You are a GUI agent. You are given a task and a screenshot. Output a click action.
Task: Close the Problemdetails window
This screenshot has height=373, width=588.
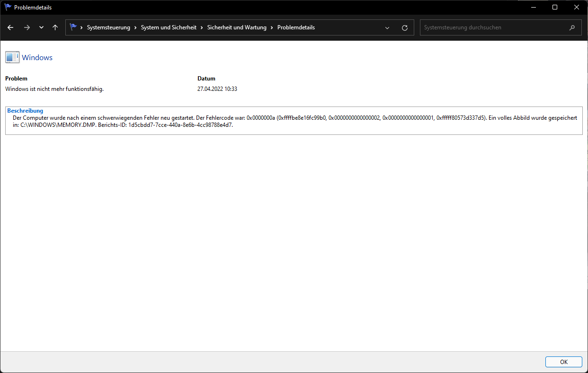[577, 7]
